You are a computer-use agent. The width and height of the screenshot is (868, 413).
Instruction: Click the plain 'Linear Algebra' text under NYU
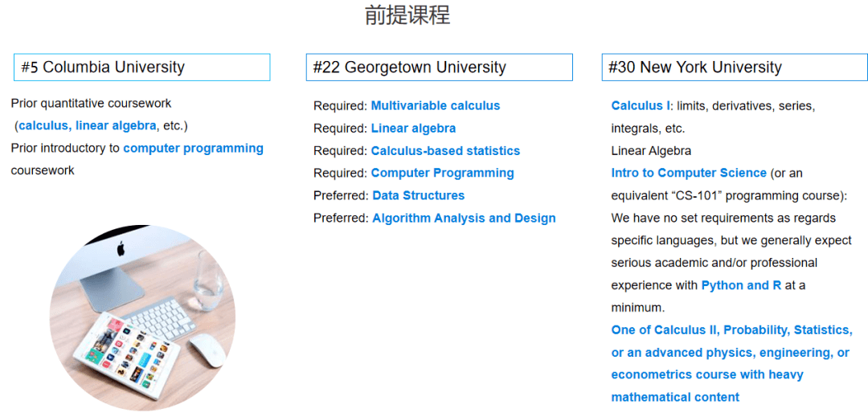tap(651, 151)
